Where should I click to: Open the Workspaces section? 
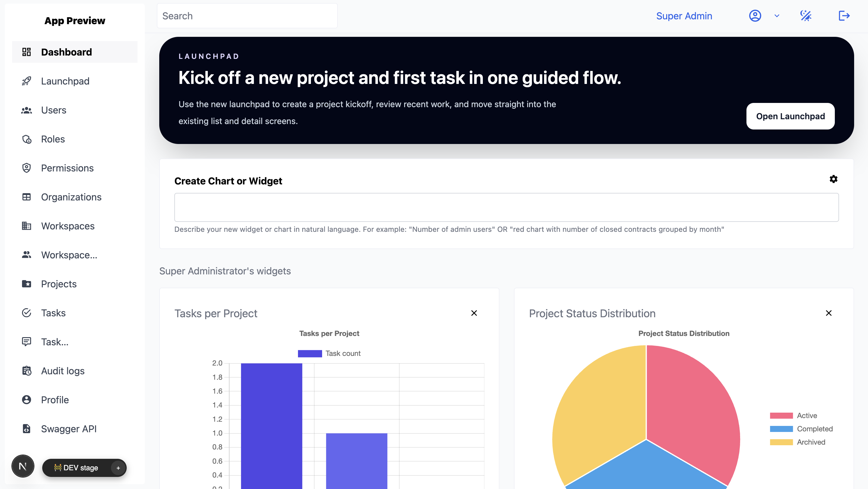pyautogui.click(x=75, y=226)
